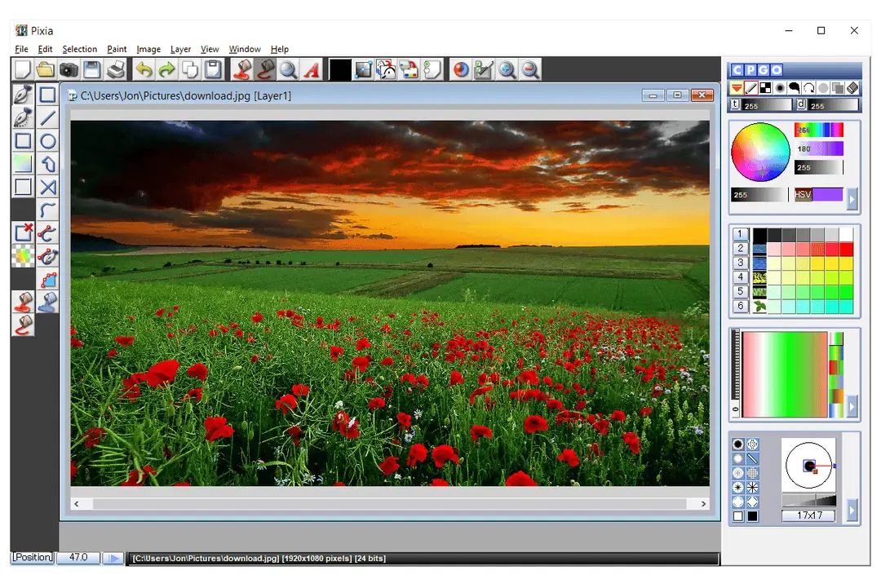Screen dimensions: 881x588
Task: Open the Paint menu
Action: [117, 50]
